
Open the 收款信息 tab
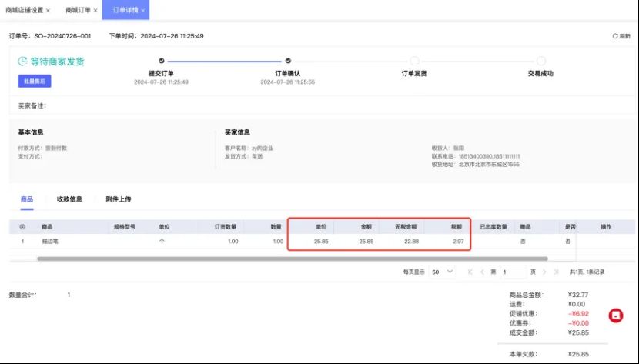pyautogui.click(x=69, y=199)
